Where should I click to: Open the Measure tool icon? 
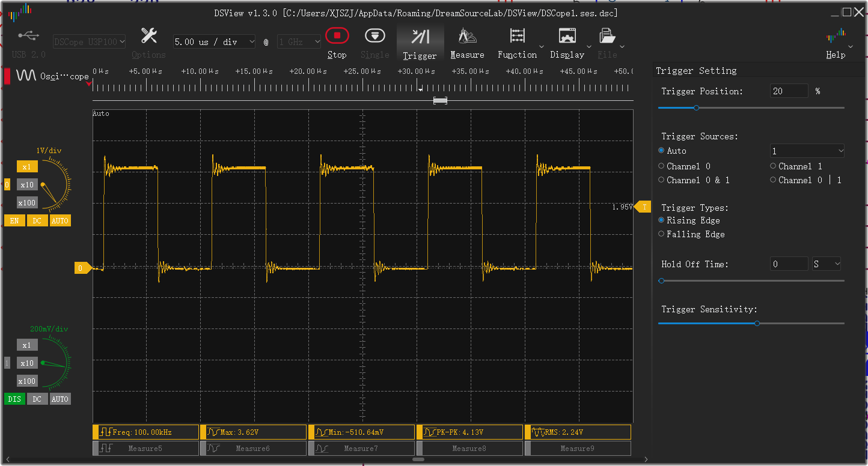[x=467, y=37]
